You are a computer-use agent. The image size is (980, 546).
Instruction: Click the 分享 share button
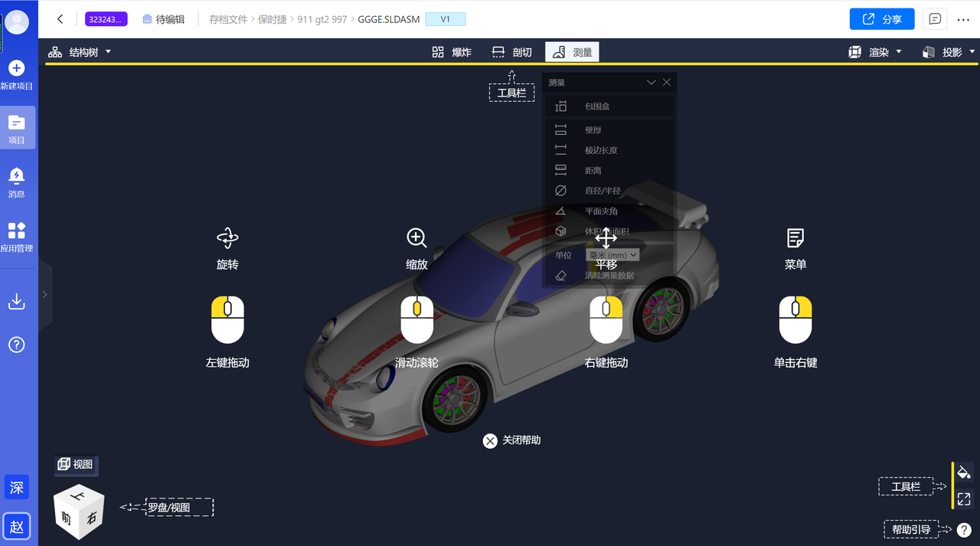[882, 19]
